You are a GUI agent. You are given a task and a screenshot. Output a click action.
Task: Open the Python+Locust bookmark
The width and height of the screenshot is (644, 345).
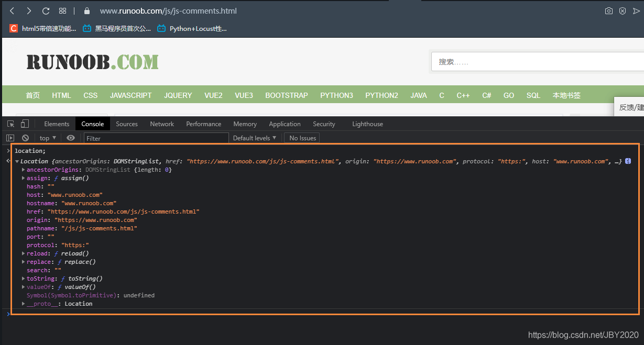(x=192, y=28)
